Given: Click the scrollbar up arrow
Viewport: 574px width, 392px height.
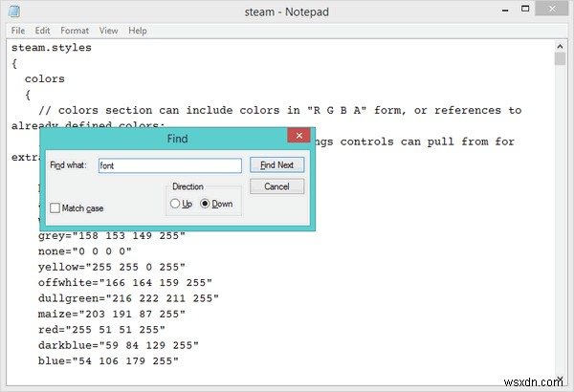Looking at the screenshot, I should click(x=560, y=46).
